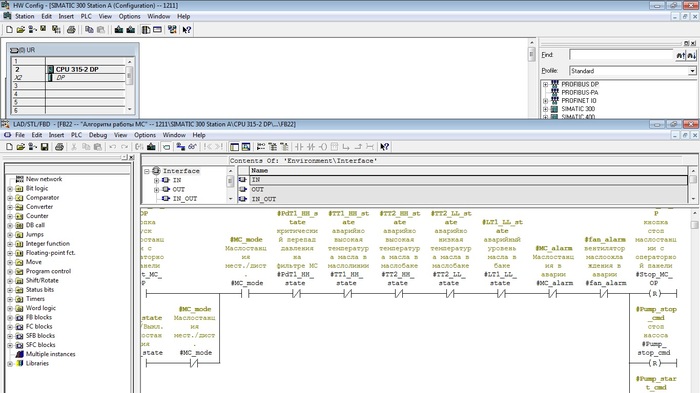Expand PROFIBUS DP catalog node
This screenshot has height=393, width=700.
coord(545,84)
